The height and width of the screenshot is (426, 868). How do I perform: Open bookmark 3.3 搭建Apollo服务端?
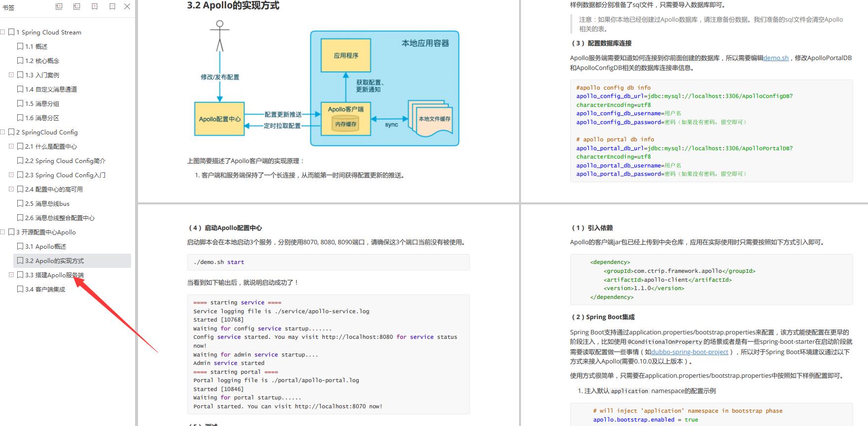[55, 275]
